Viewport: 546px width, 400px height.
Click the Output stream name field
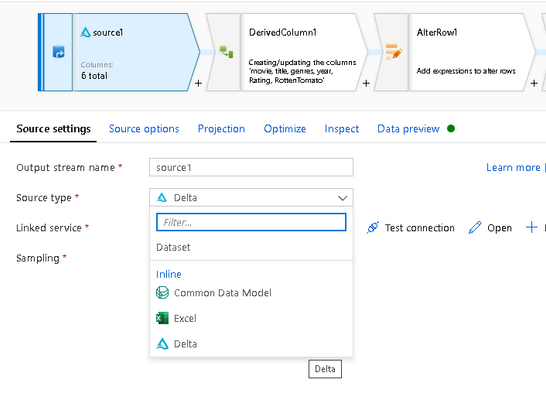coord(251,167)
